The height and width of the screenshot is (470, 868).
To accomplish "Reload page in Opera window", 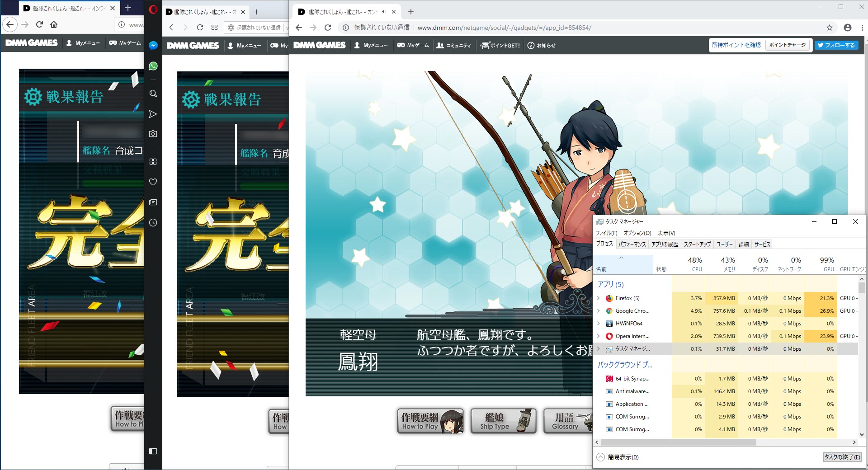I will (200, 27).
